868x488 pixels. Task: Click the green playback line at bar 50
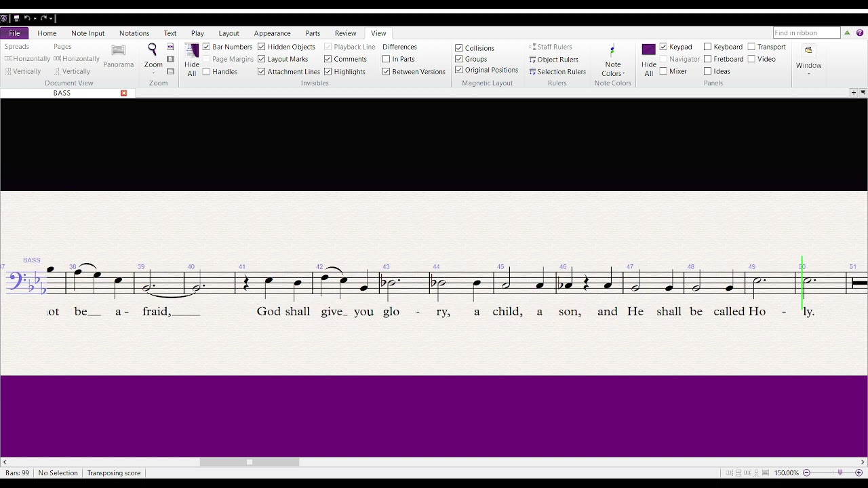(802, 284)
